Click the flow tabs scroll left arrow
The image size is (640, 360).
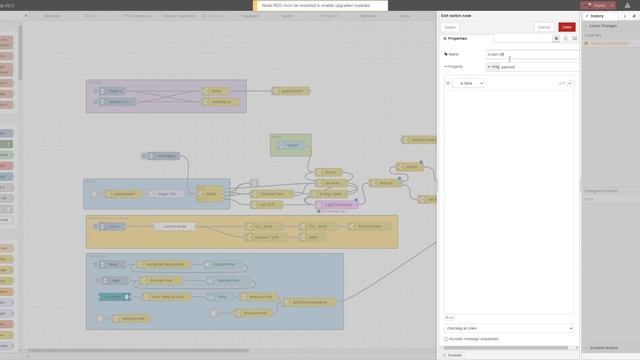tap(26, 16)
